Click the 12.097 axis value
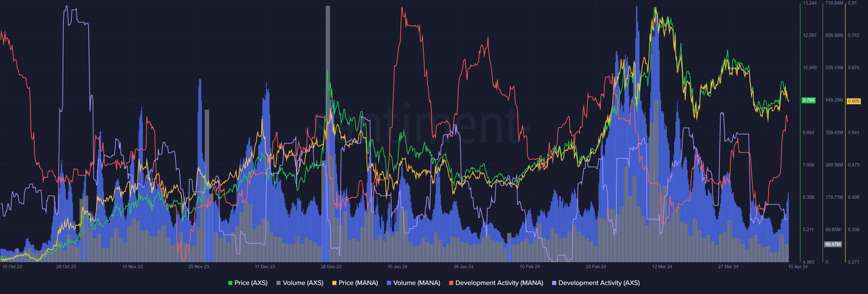This screenshot has width=868, height=294. pos(810,35)
